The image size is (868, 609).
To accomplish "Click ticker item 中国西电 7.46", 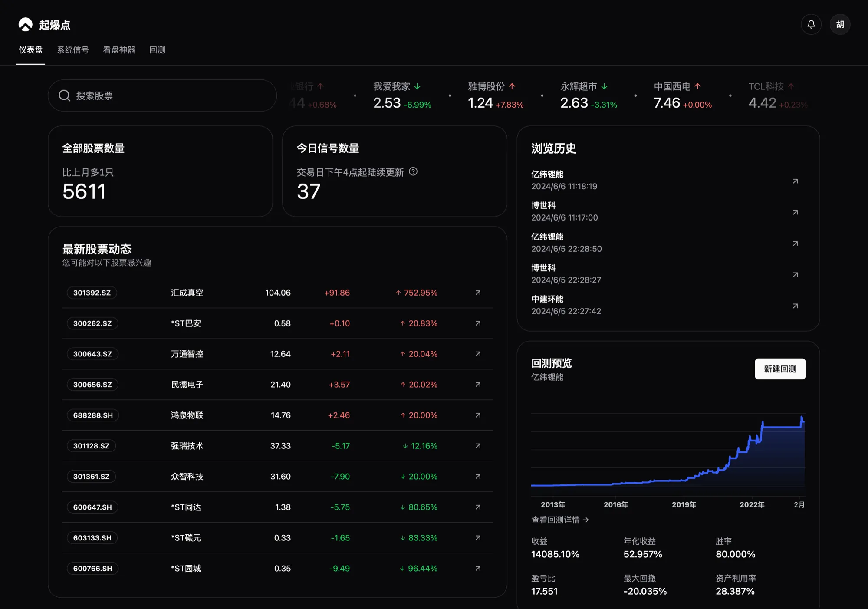I will (x=683, y=95).
